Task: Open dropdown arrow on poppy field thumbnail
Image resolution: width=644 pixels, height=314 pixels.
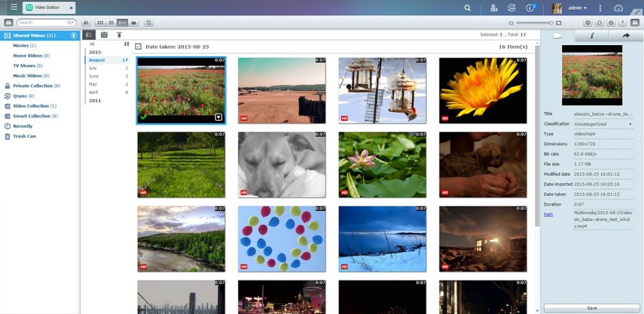Action: tap(218, 118)
